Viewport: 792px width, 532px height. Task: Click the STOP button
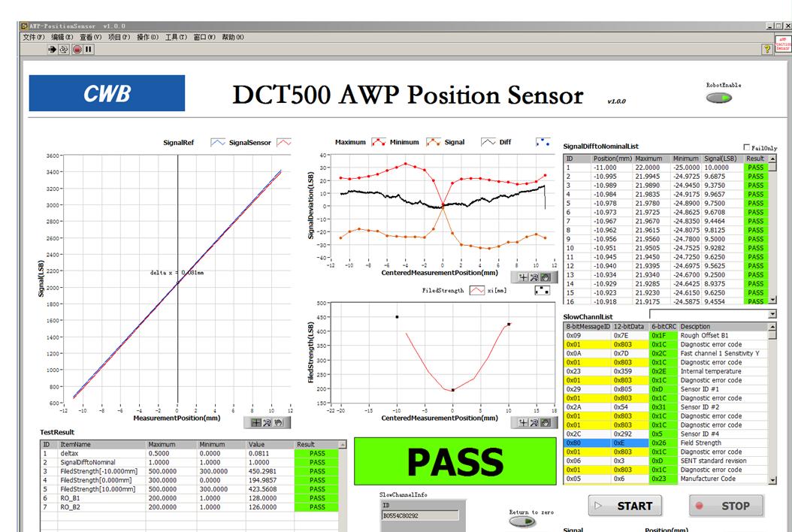pyautogui.click(x=726, y=506)
